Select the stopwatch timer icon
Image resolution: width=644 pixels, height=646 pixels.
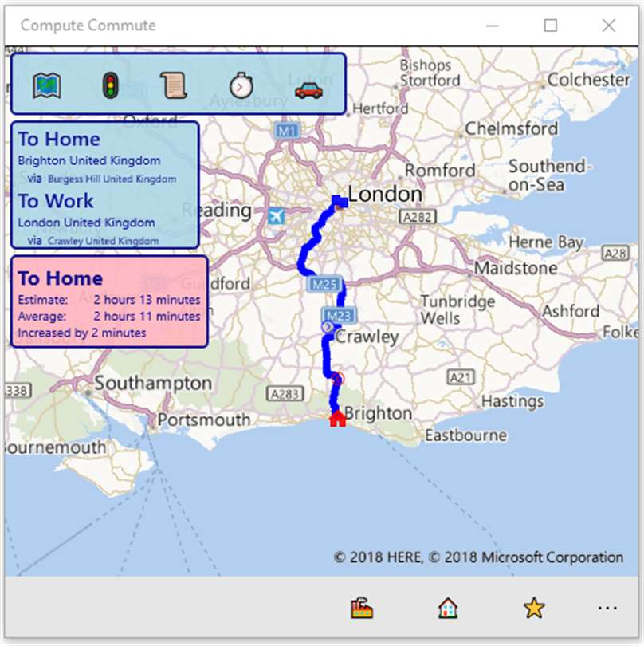(x=241, y=85)
